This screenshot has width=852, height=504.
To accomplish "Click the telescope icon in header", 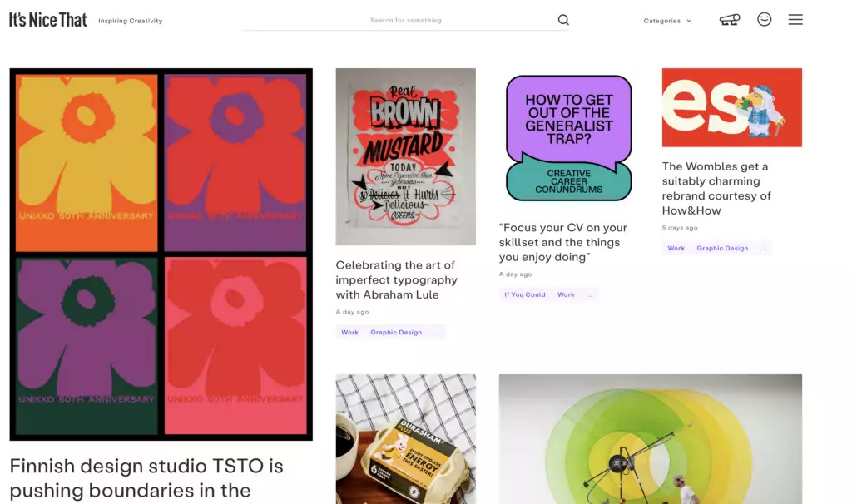I will point(729,20).
